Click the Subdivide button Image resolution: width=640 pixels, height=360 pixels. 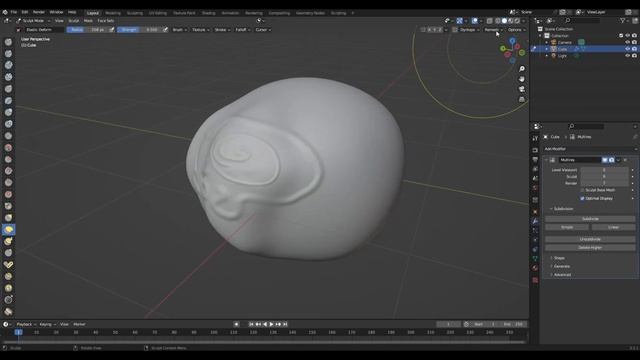pyautogui.click(x=590, y=219)
